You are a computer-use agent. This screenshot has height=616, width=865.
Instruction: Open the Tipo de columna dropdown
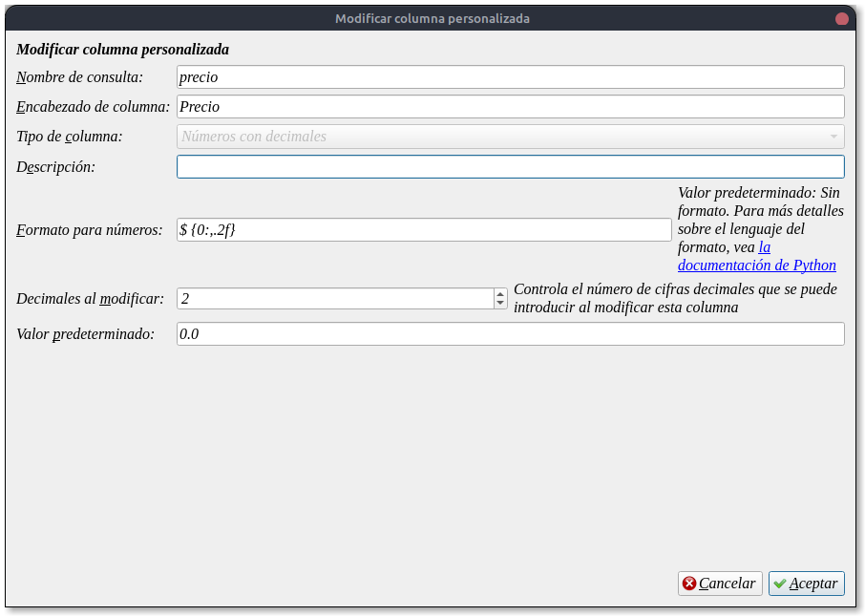tap(510, 137)
